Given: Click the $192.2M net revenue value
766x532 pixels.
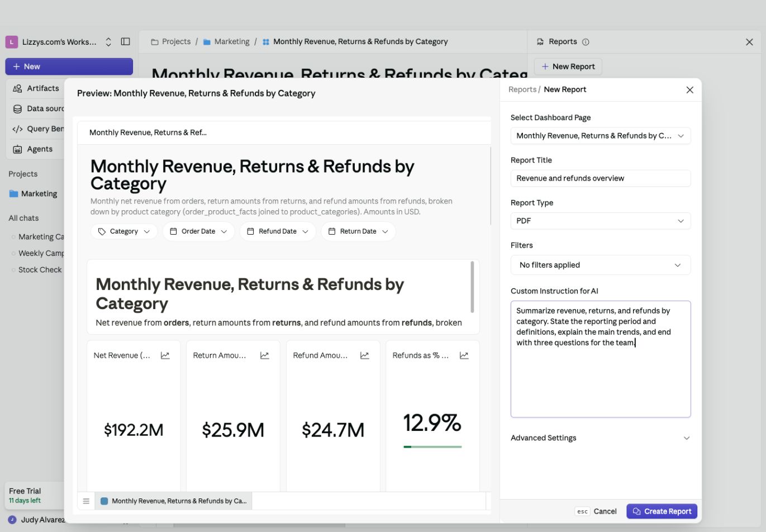Looking at the screenshot, I should (134, 430).
